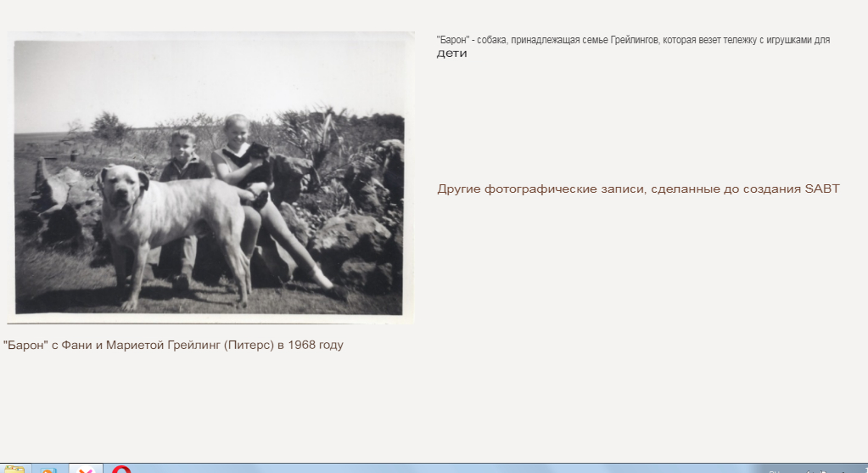
Task: Open the file explorer folder icon in the taskbar
Action: pos(14,469)
